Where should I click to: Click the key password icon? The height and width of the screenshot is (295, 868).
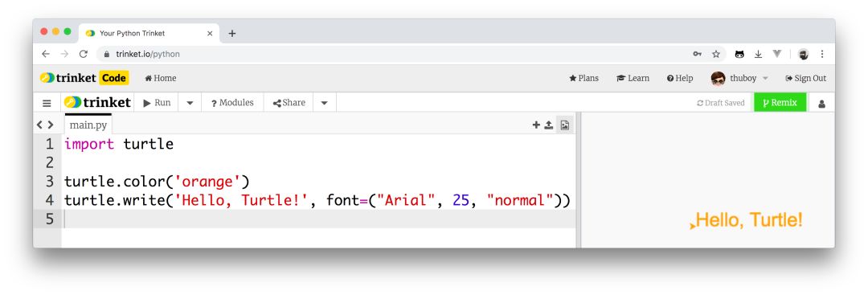click(x=697, y=54)
